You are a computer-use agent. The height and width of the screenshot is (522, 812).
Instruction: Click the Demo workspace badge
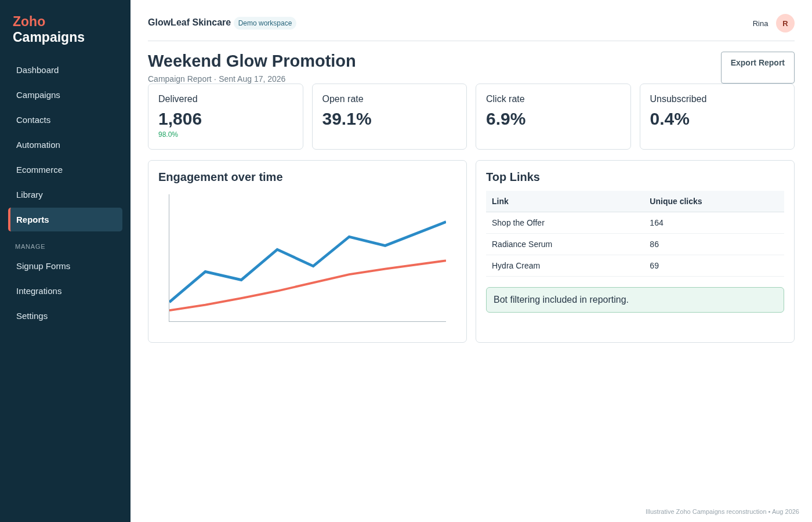click(x=265, y=23)
